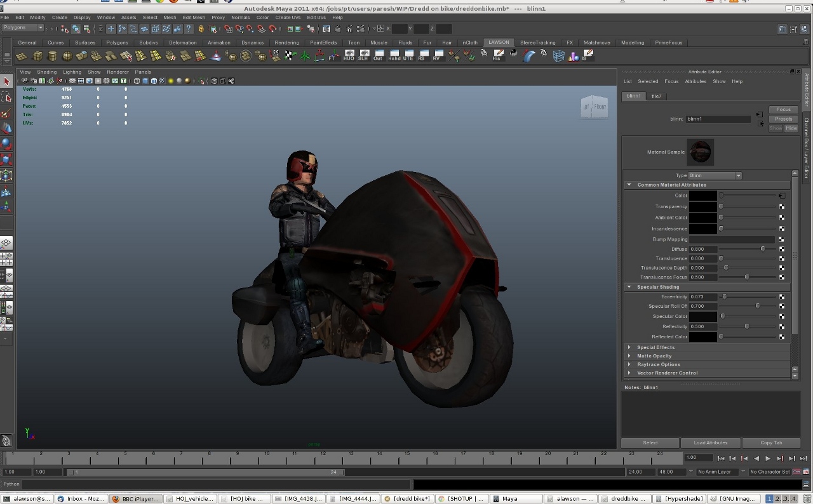
Task: Open the material Type Blinn dropdown
Action: (x=715, y=175)
